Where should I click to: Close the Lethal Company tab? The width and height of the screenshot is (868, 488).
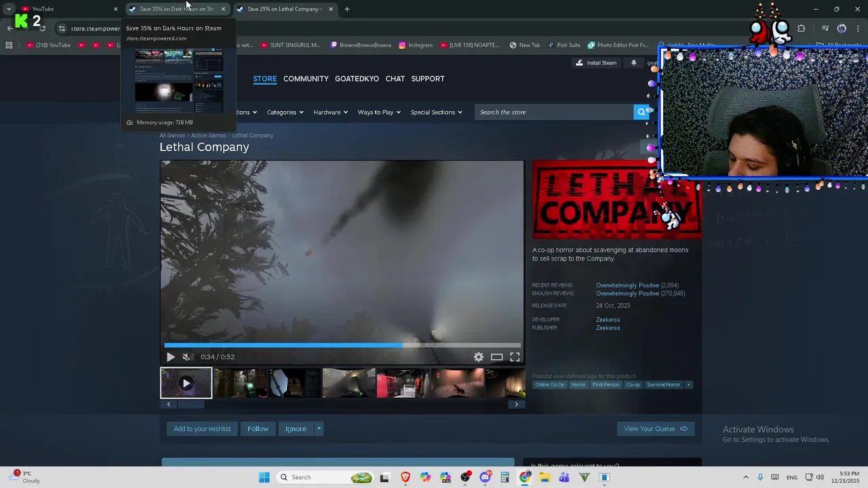point(331,9)
